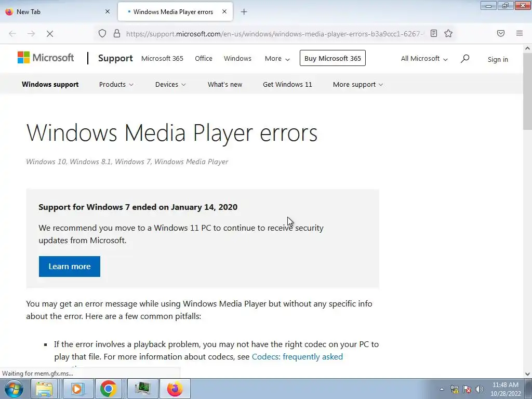Expand the Products dropdown
Screen dimensions: 532x399
[x=116, y=85]
